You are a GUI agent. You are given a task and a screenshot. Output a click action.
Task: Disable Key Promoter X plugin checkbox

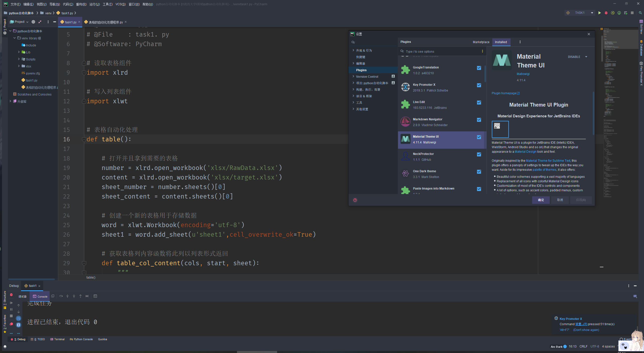pos(479,85)
